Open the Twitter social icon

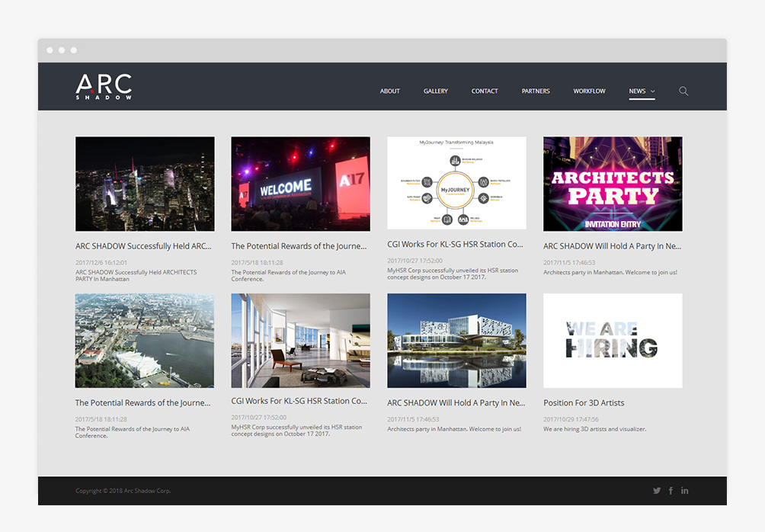[x=657, y=491]
